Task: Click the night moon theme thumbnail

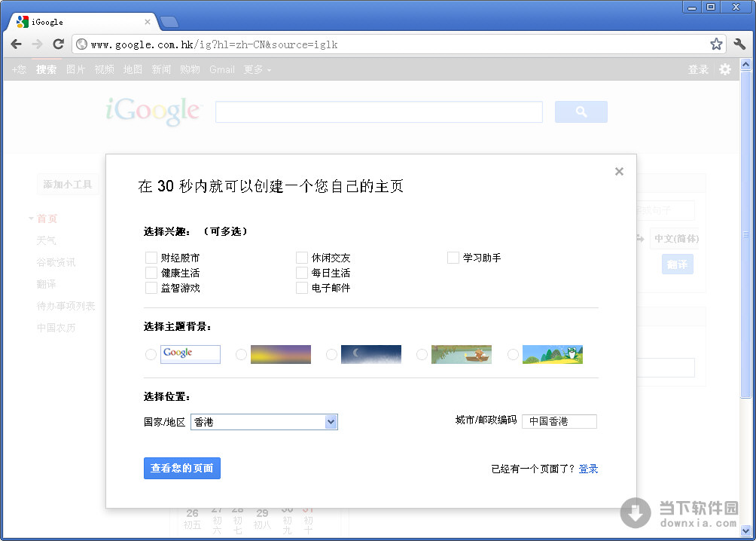Action: (x=370, y=354)
